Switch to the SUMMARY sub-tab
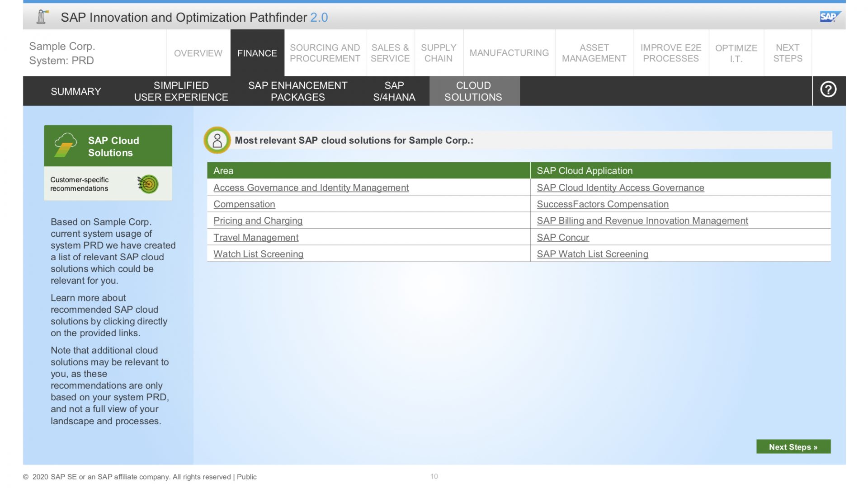The height and width of the screenshot is (488, 868). (x=75, y=91)
